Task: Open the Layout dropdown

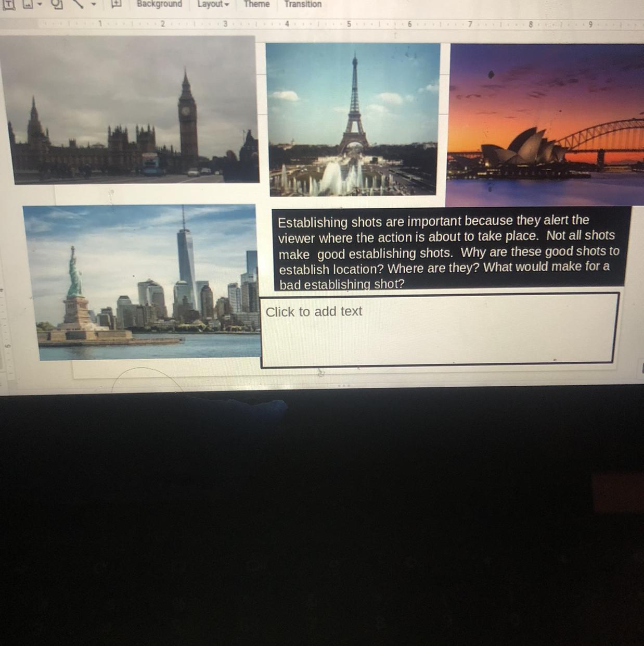Action: [213, 4]
